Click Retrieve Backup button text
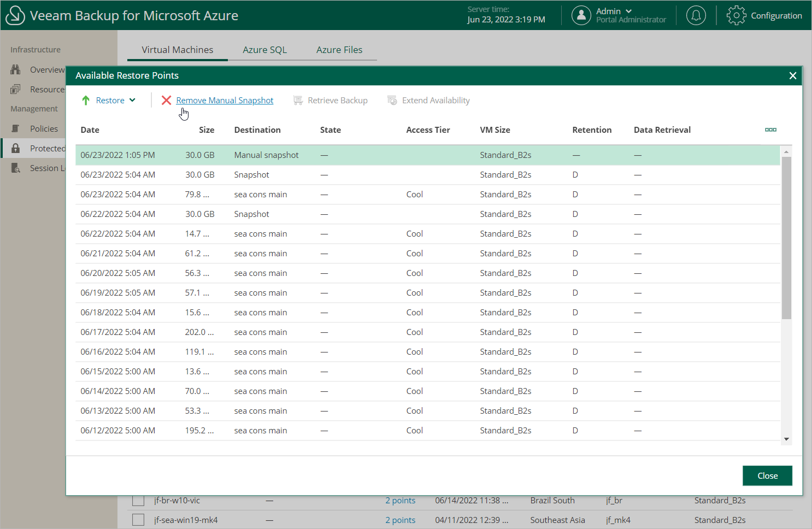The image size is (812, 529). tap(338, 101)
